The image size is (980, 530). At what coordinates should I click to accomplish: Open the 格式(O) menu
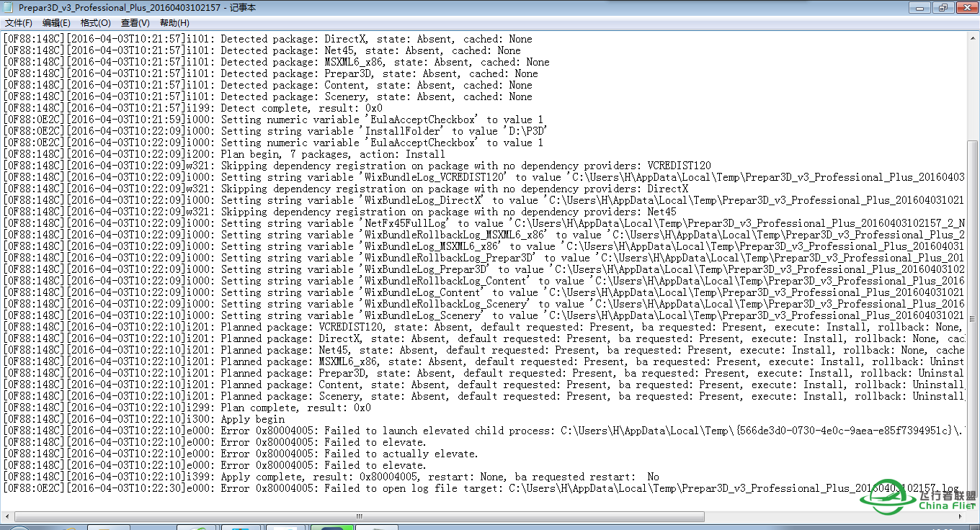pyautogui.click(x=95, y=23)
